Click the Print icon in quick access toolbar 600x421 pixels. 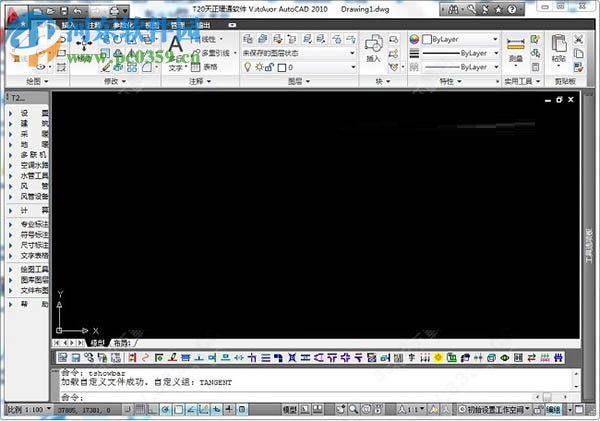click(114, 11)
